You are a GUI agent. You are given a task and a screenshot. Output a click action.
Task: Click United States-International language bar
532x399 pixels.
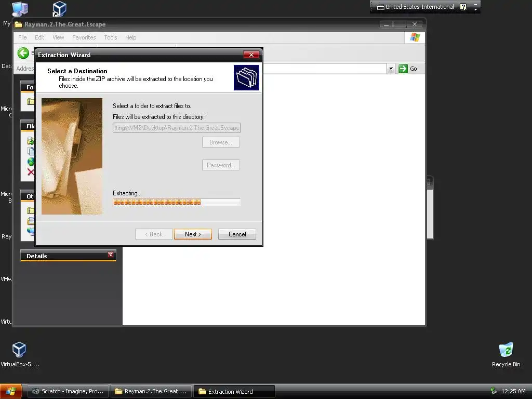click(x=419, y=7)
